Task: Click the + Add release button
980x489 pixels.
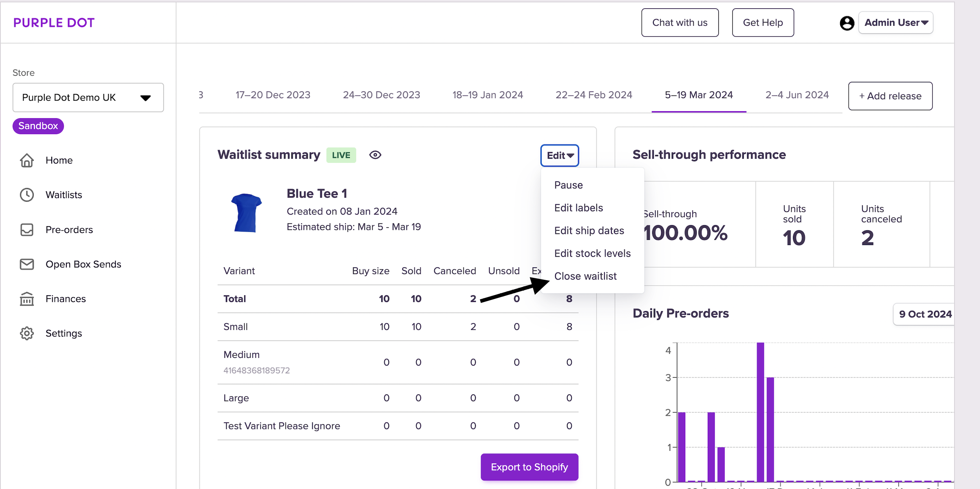Action: click(x=890, y=96)
